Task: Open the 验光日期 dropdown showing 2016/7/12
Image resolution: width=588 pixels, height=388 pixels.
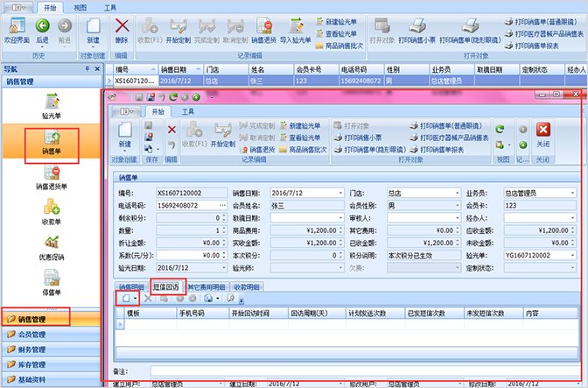Action: click(224, 268)
